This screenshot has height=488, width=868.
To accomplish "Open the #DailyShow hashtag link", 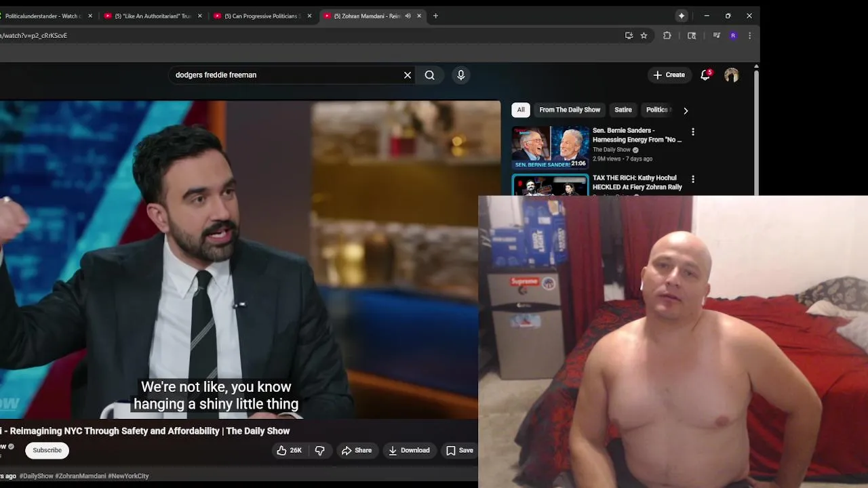I will coord(36,476).
